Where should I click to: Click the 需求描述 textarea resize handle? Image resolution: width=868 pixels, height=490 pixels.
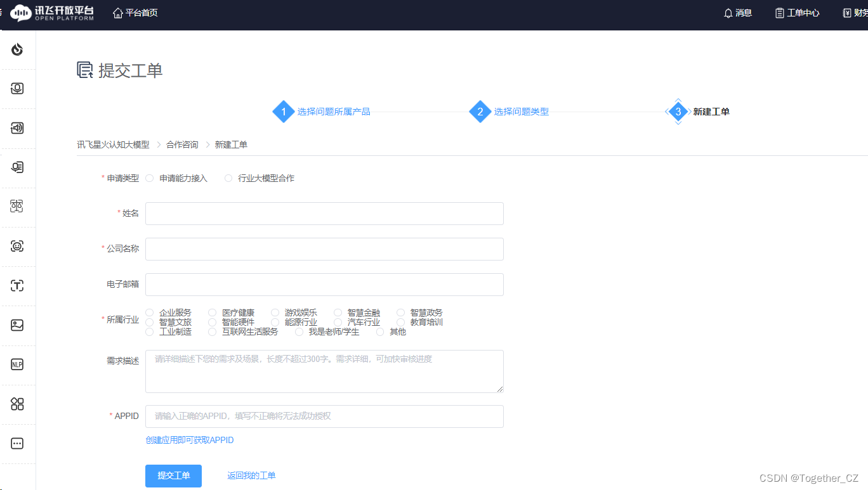click(x=500, y=389)
